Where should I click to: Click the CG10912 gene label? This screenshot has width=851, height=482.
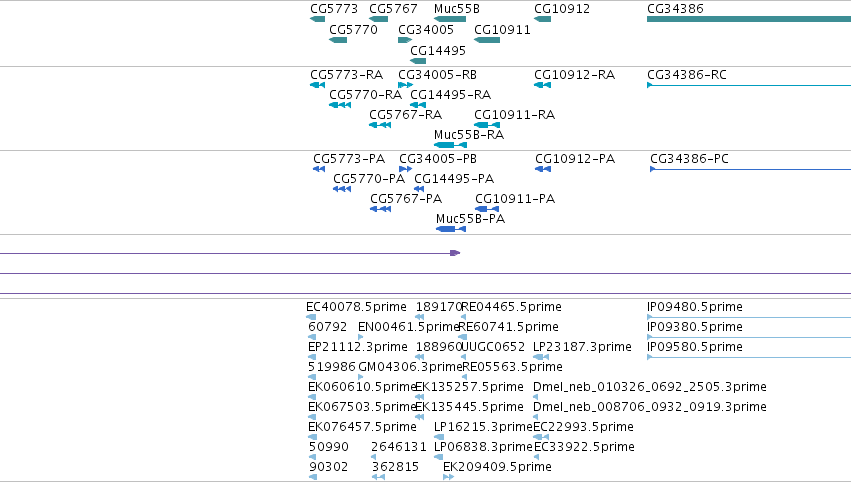coord(562,9)
